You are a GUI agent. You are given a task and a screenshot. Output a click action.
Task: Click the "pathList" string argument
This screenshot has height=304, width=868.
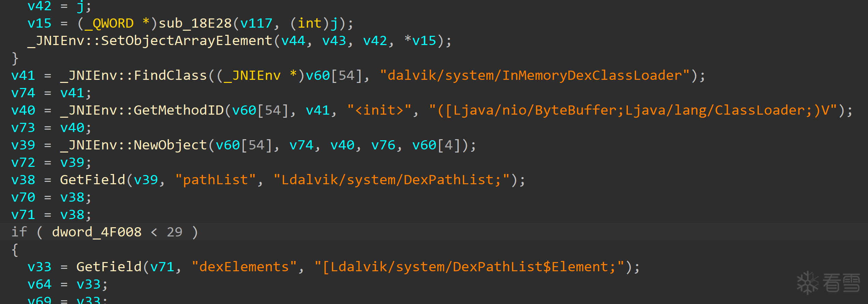[x=216, y=180]
